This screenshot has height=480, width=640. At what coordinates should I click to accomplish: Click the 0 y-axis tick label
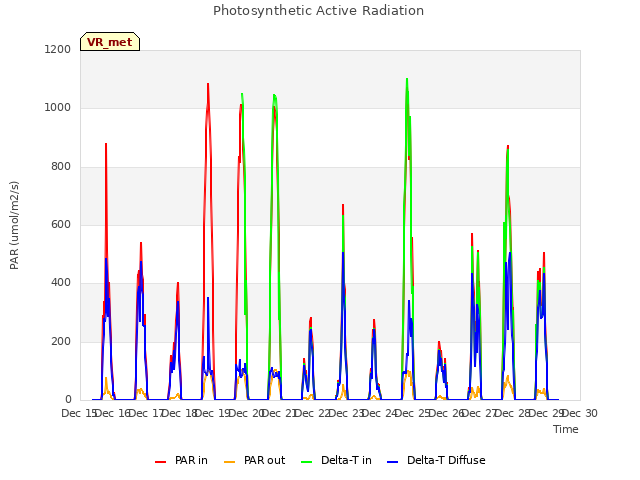tap(68, 400)
